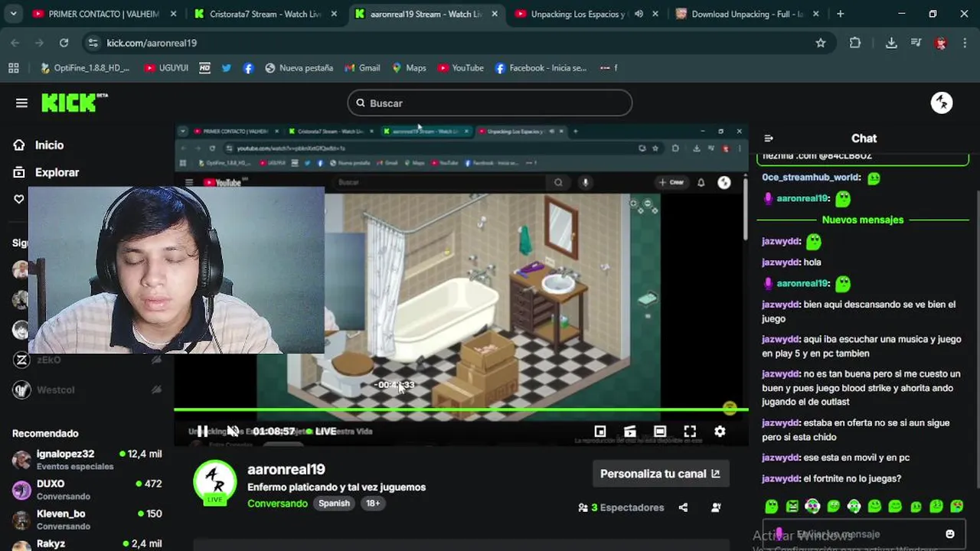Image resolution: width=980 pixels, height=551 pixels.
Task: Open OptiFine_1.8.8_HD bookmark
Action: [x=85, y=68]
